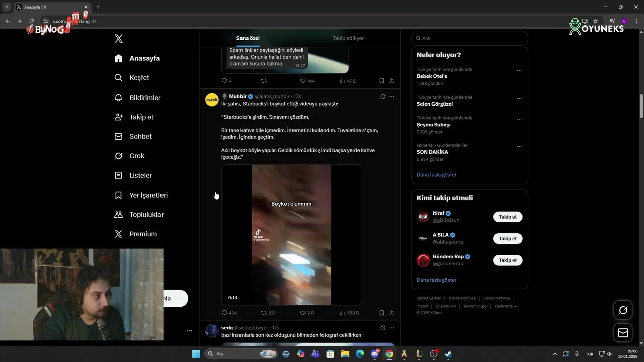The image size is (644, 362).
Task: Open options for Selen Görgüzel trend
Action: coord(519,99)
